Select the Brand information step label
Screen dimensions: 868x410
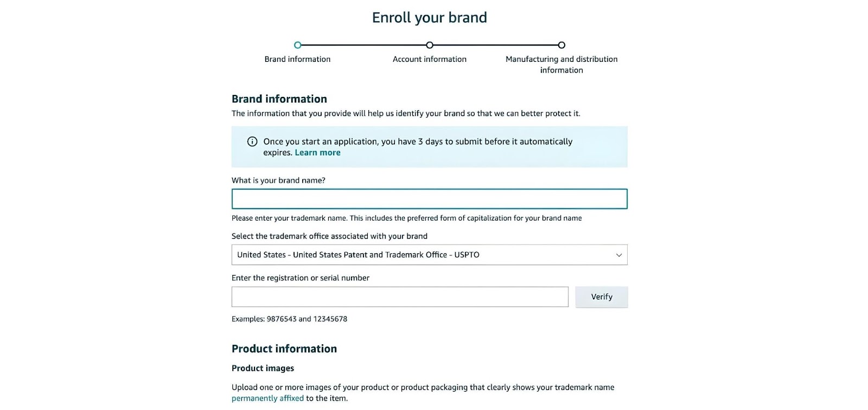click(297, 59)
